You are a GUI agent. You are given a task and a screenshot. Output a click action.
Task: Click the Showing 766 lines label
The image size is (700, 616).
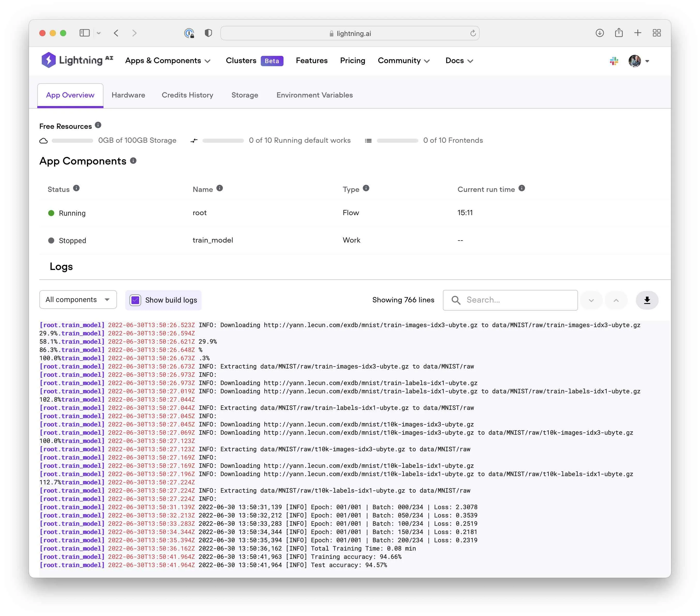pos(403,300)
